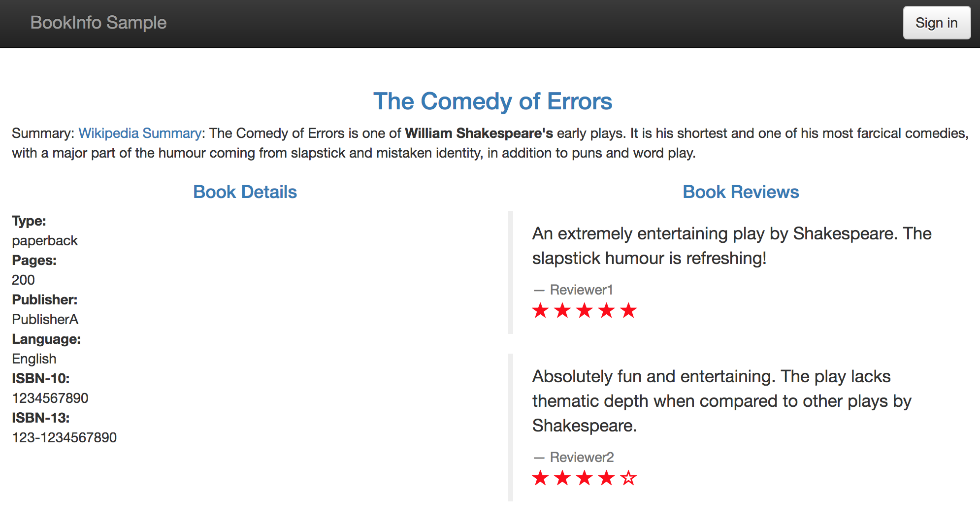This screenshot has height=528, width=980.
Task: Click the first star under Reviewer2
Action: [x=540, y=478]
